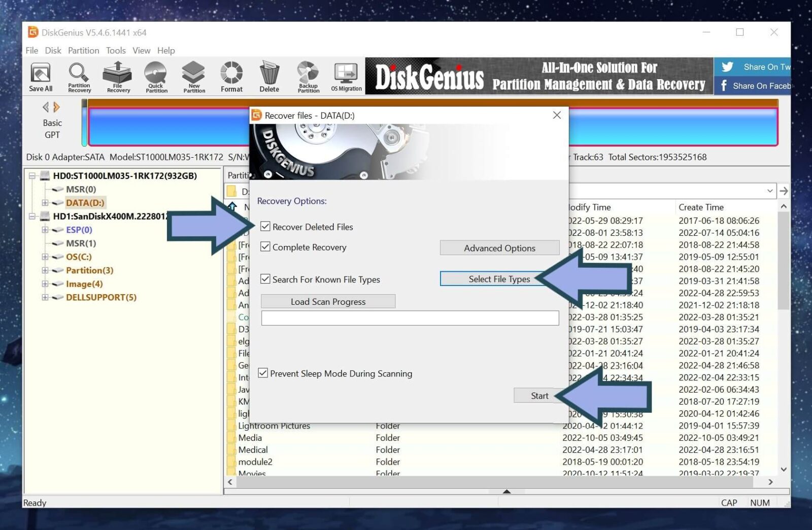The image size is (812, 530).
Task: Select the DATA(D:) partition in the tree
Action: (x=86, y=202)
